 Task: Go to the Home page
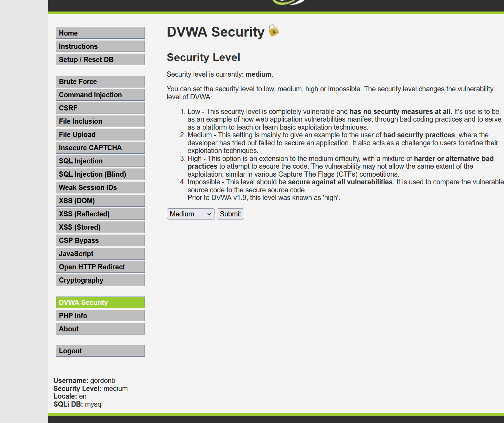(100, 33)
